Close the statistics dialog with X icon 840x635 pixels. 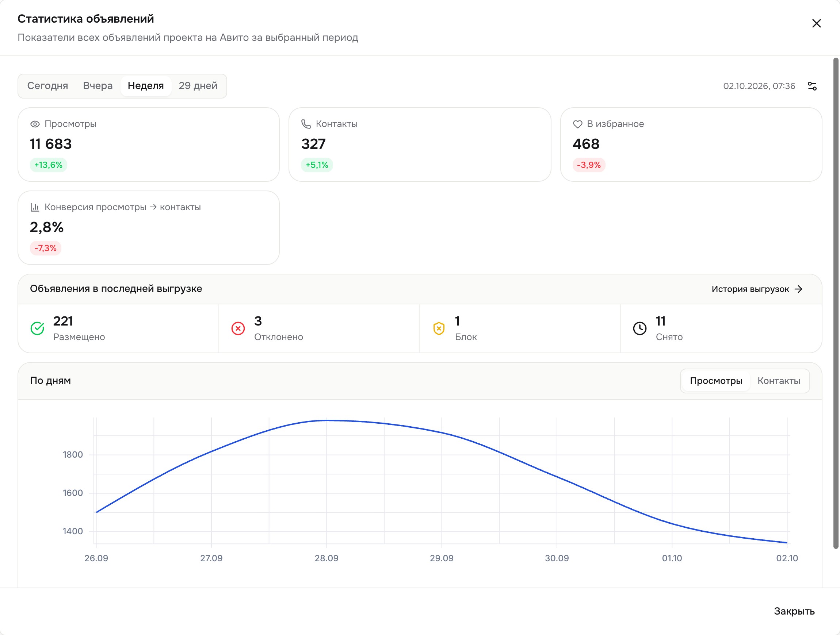click(x=816, y=23)
